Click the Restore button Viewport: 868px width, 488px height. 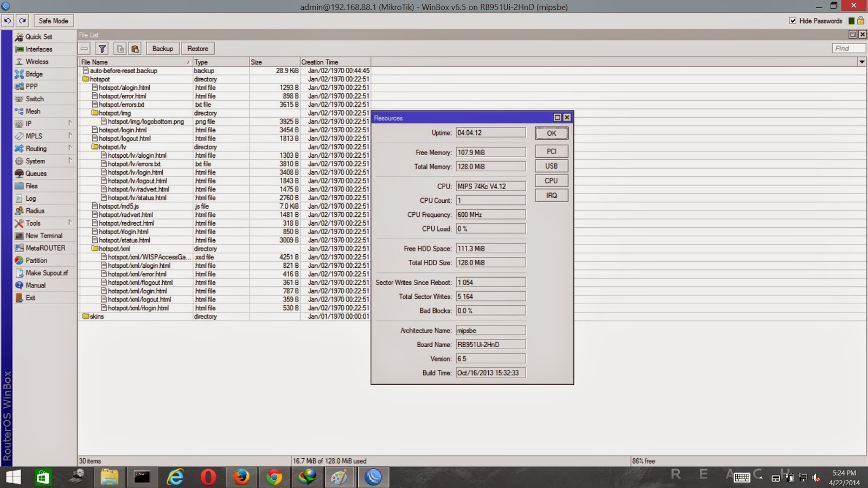pyautogui.click(x=198, y=49)
